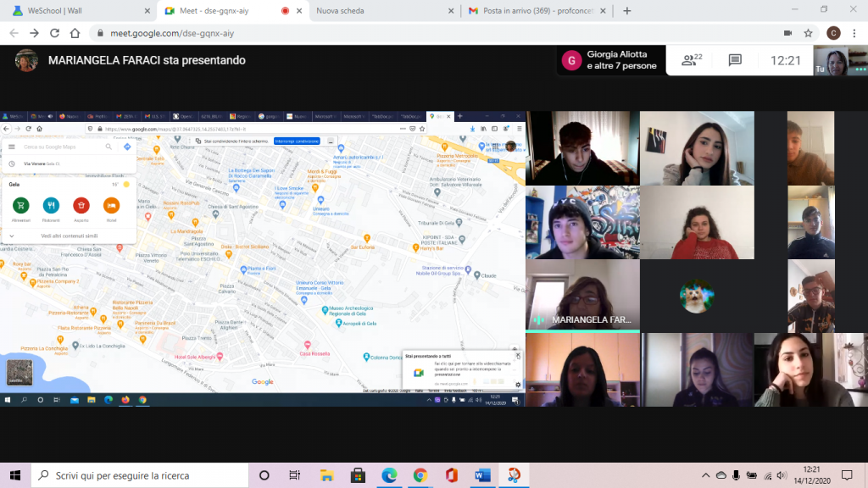Click Alimentari icon in shared Google Maps
868x488 pixels.
[x=20, y=205]
